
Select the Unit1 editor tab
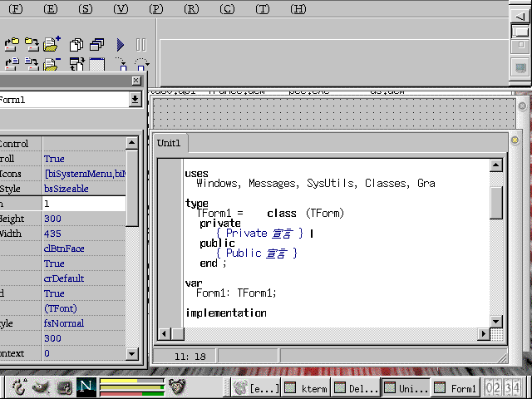(x=171, y=143)
